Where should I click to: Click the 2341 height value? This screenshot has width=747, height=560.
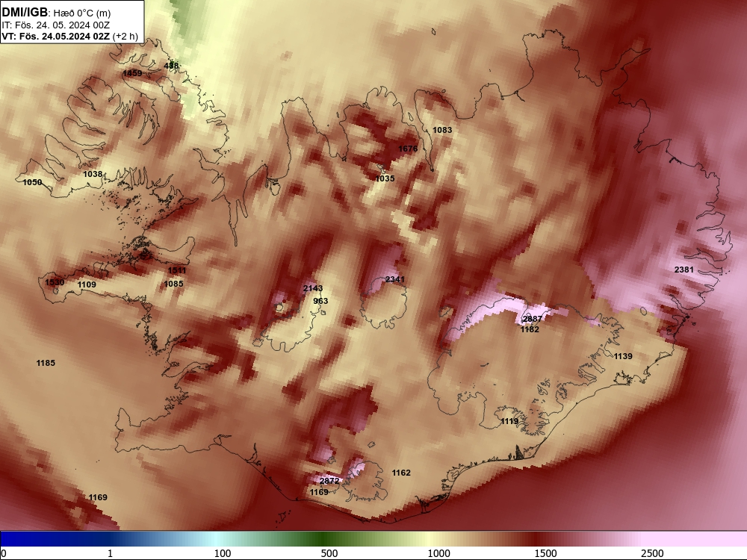[x=395, y=279]
